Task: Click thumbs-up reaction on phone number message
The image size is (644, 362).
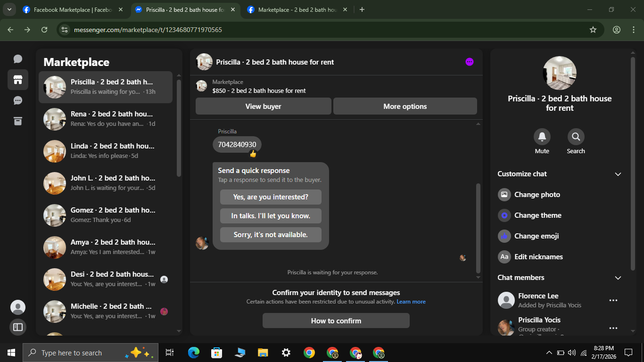Action: pos(253,154)
